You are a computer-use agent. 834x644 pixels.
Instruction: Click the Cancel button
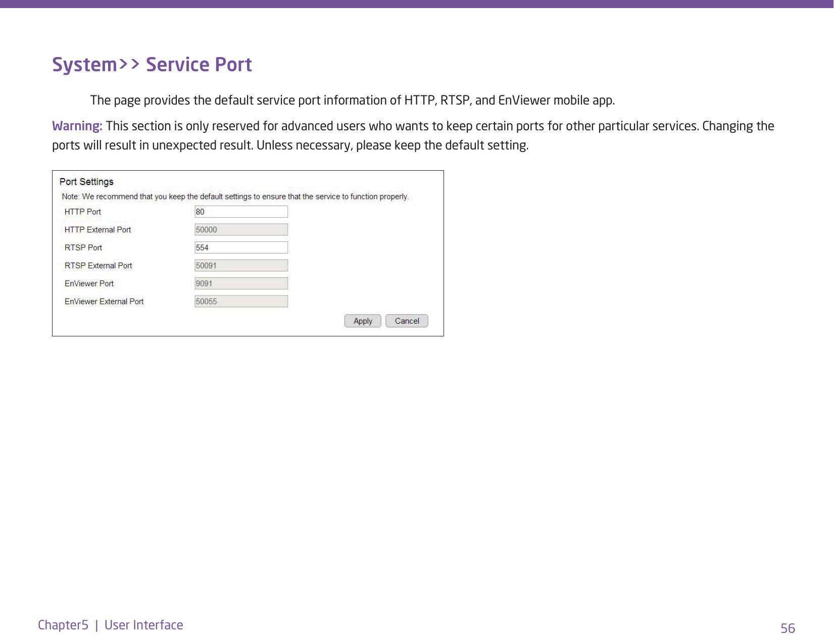(407, 321)
